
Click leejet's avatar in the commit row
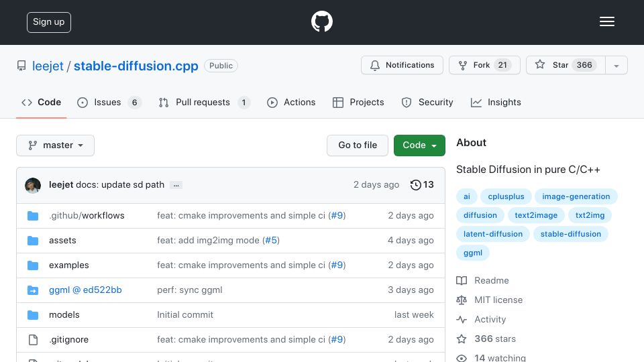(x=33, y=185)
